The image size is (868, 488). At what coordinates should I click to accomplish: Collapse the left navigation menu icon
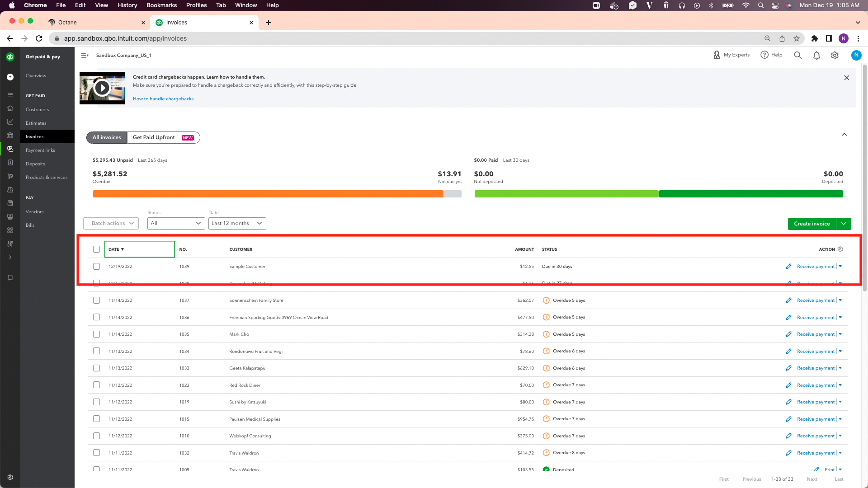[x=85, y=56]
